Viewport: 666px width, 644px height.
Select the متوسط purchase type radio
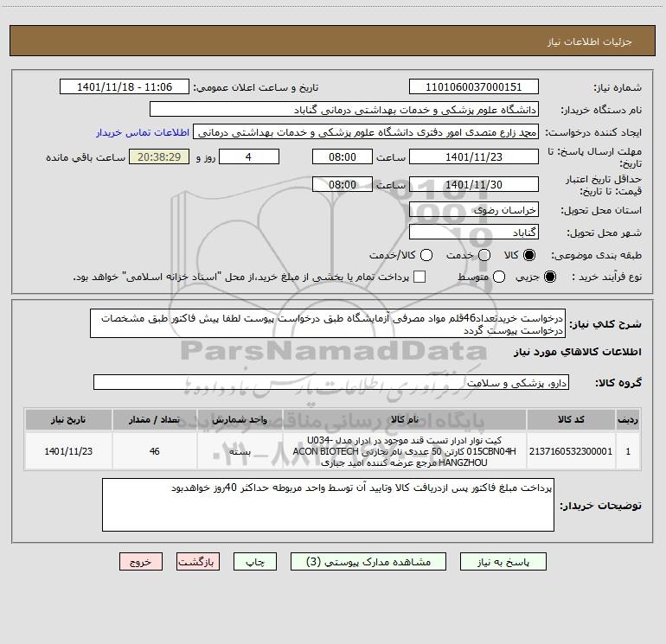(499, 277)
